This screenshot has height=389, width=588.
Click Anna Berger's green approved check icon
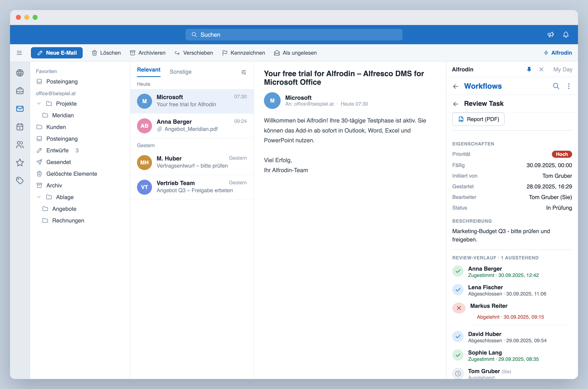point(458,271)
